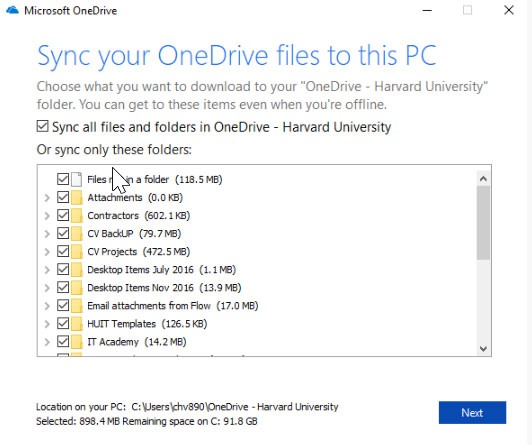Click the HUIT Templates folder icon
This screenshot has height=445, width=532.
(x=77, y=324)
